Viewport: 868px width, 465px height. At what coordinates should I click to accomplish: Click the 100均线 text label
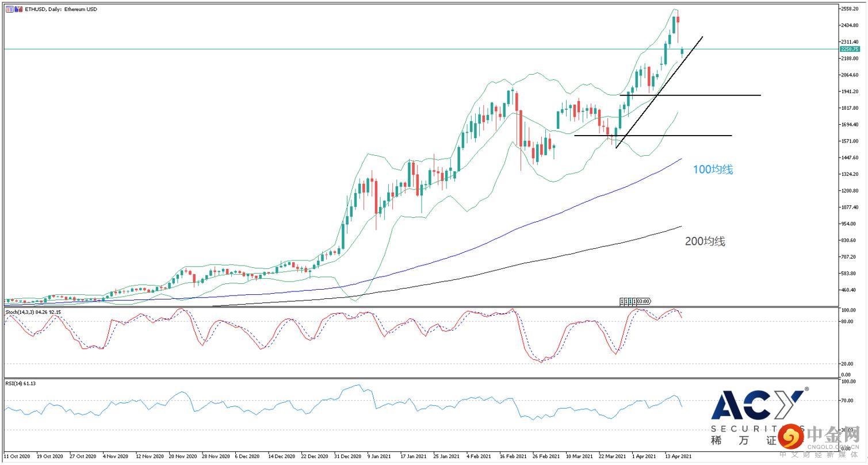click(x=713, y=170)
